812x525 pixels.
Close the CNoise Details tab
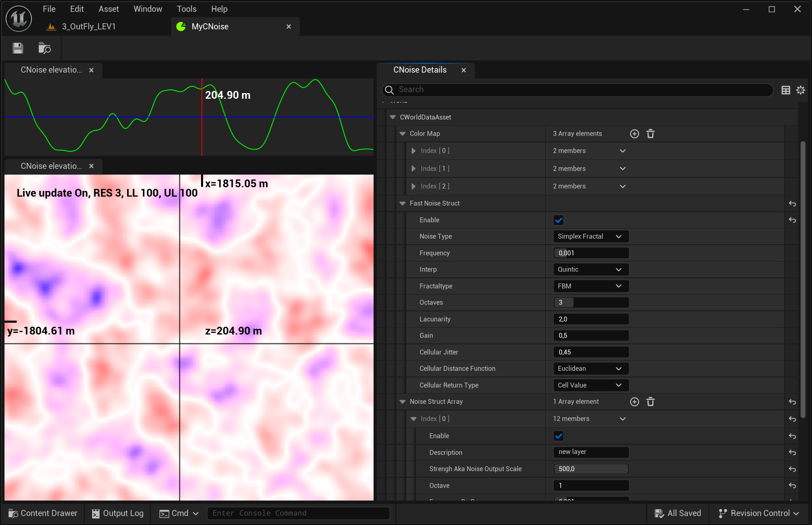tap(464, 70)
